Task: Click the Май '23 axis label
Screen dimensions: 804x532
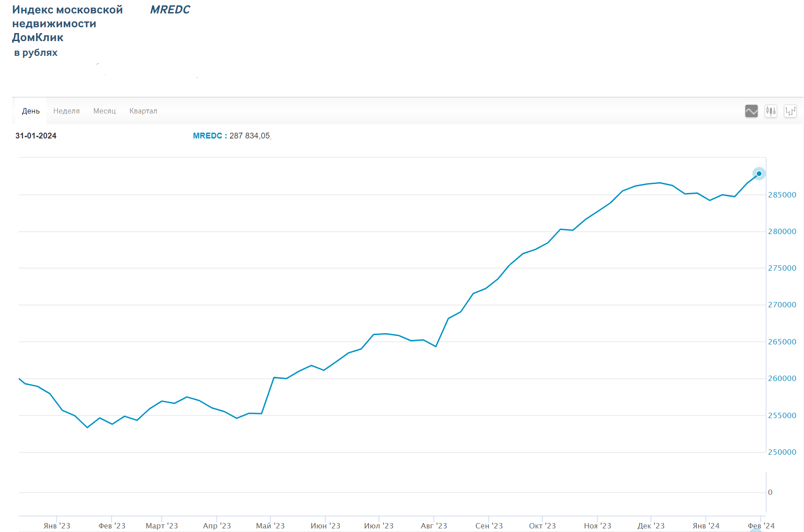Action: click(270, 526)
